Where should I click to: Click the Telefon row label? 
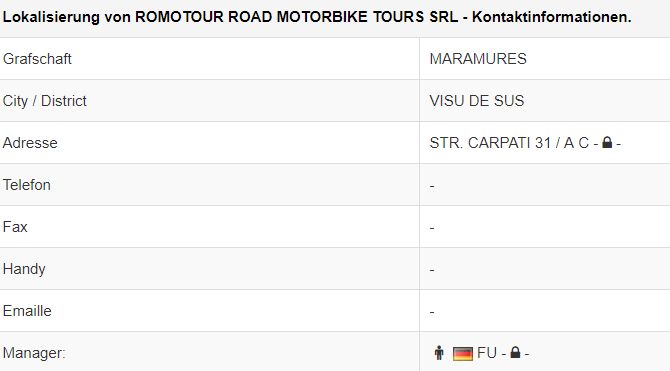[x=26, y=185]
